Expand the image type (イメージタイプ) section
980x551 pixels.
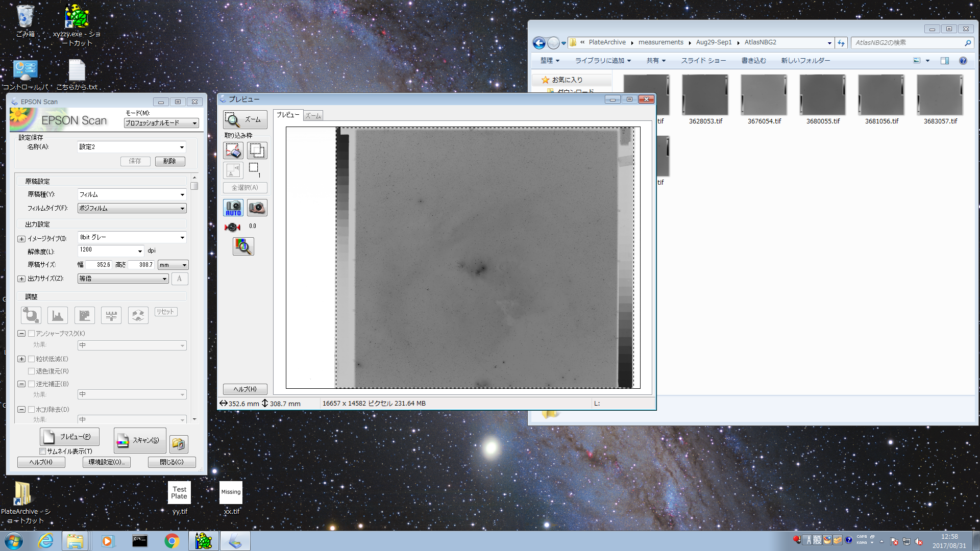coord(21,239)
